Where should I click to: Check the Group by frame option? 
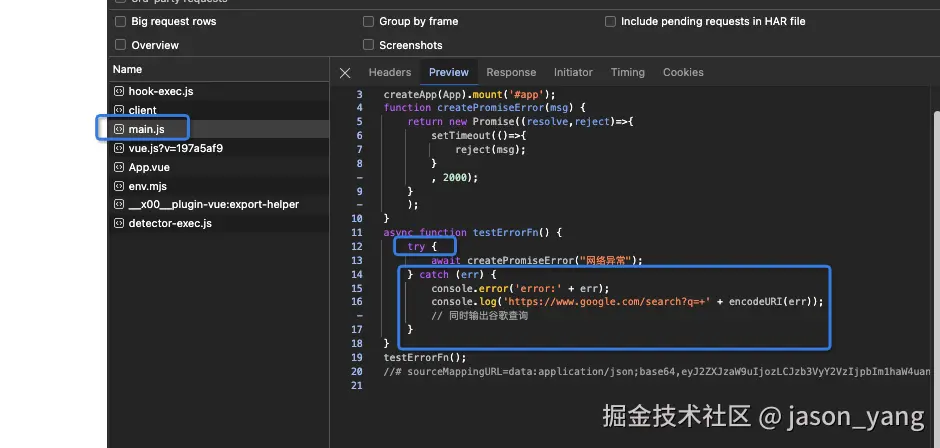(368, 22)
